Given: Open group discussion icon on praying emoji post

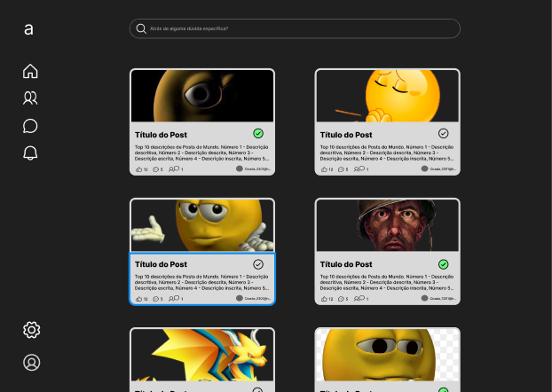Looking at the screenshot, I should 359,169.
